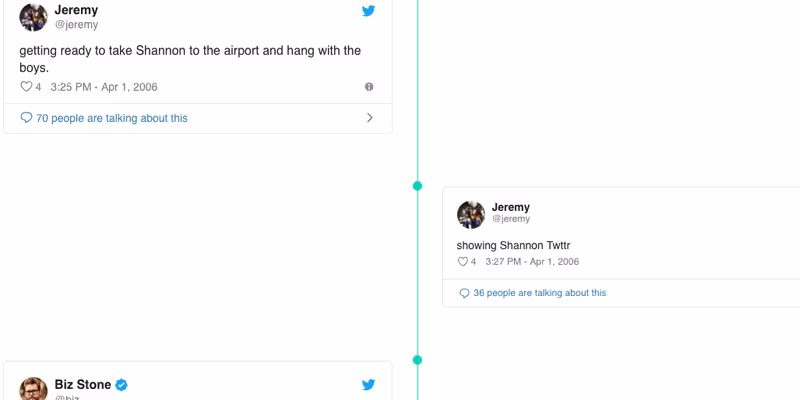Click info icon on airport tweet
Image resolution: width=800 pixels, height=400 pixels.
coord(369,87)
